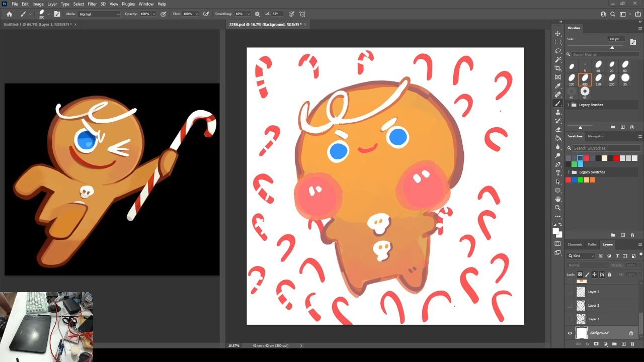Viewport: 644px width, 362px height.
Task: Select the Frame tool
Action: [x=557, y=77]
